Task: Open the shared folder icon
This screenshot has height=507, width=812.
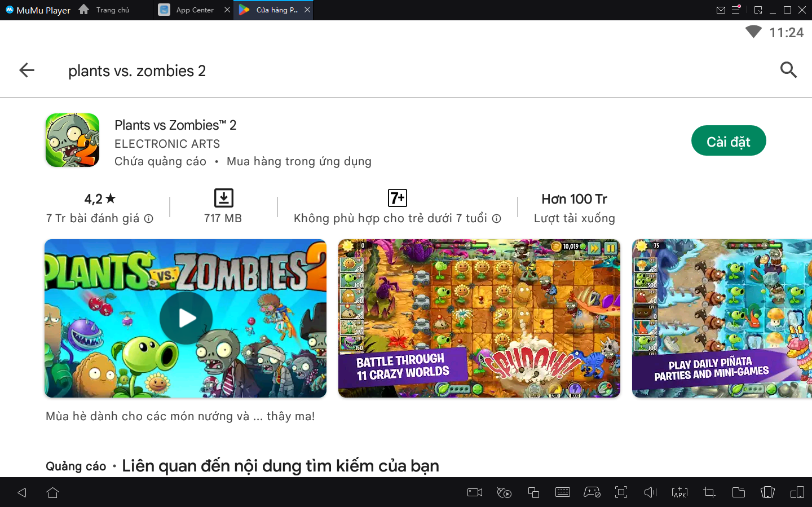Action: point(738,492)
